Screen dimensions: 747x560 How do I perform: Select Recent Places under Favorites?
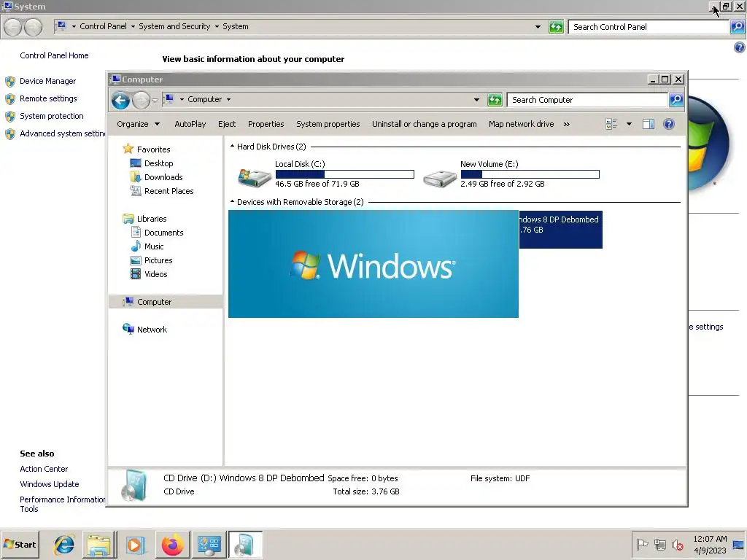[169, 190]
